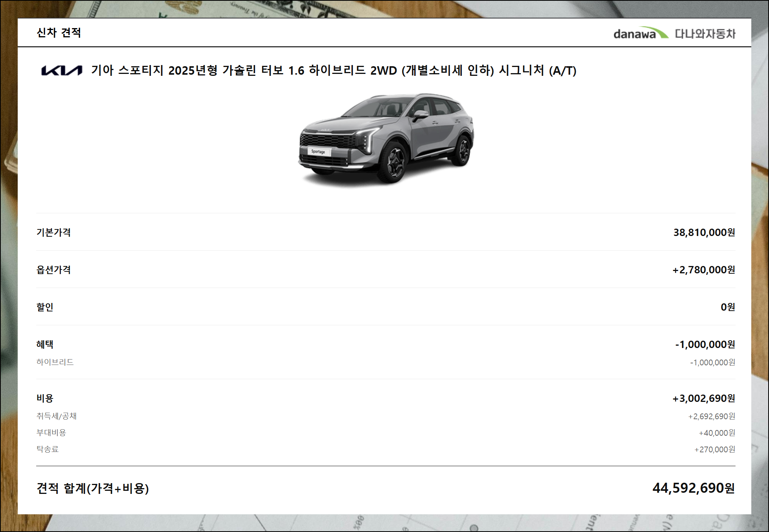Click the 탁송료 delivery fee item

pos(47,449)
